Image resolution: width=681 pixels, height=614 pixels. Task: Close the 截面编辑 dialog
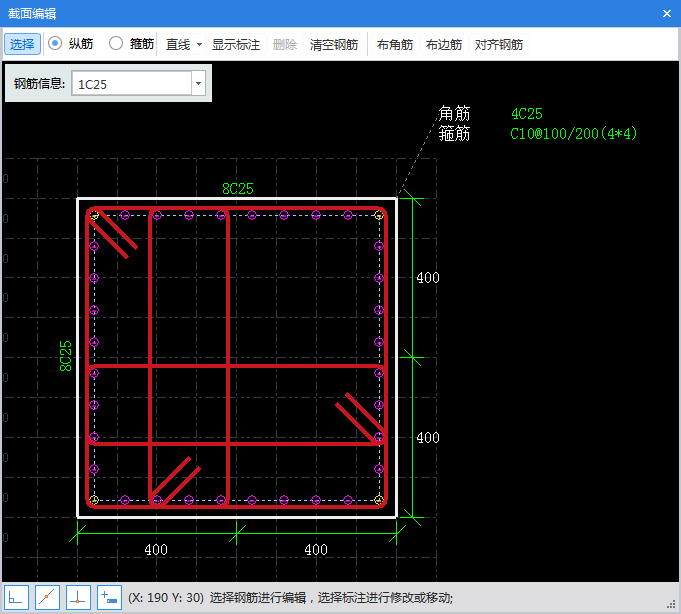pos(667,13)
